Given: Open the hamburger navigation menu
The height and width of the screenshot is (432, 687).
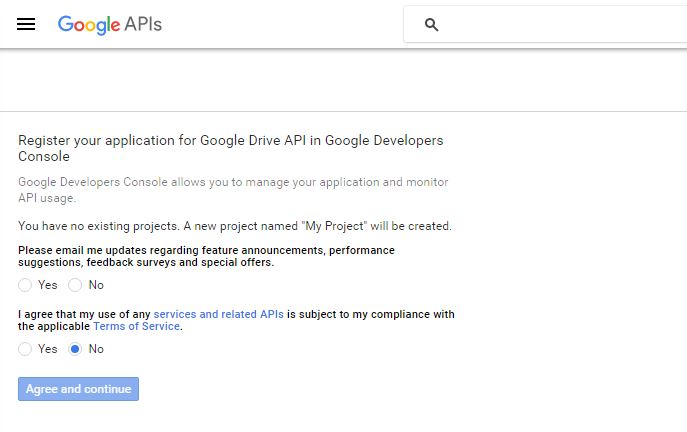Looking at the screenshot, I should tap(26, 24).
